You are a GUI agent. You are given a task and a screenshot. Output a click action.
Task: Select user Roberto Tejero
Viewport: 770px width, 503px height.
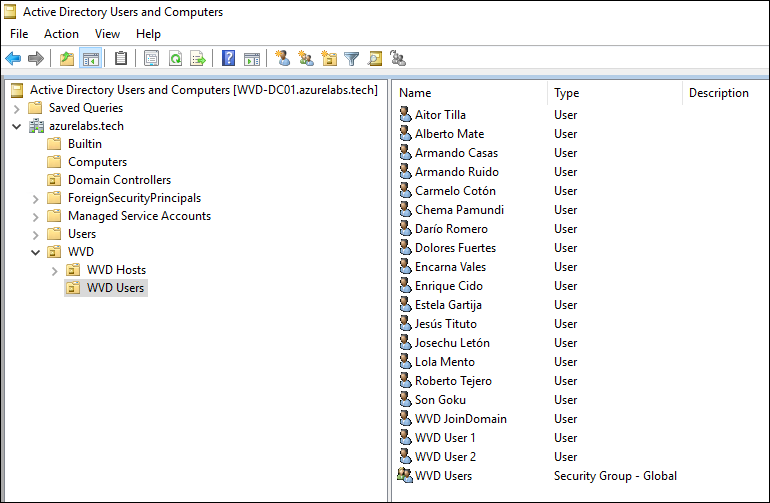pos(453,381)
